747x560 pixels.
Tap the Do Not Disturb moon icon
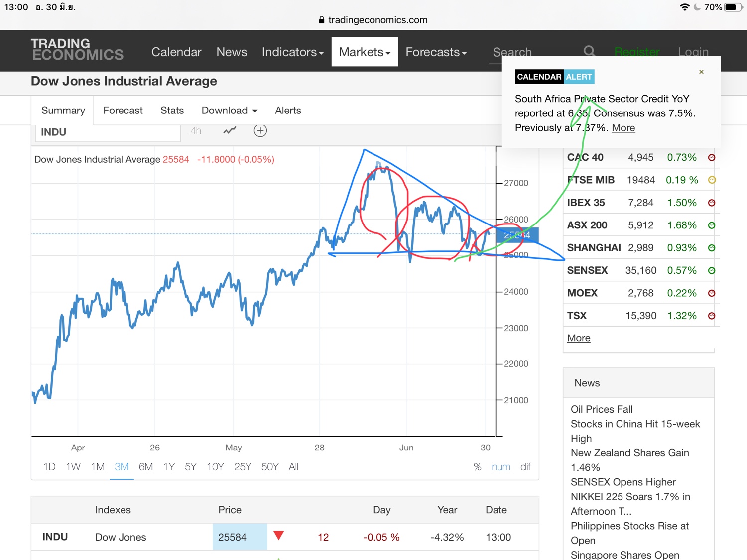click(697, 7)
